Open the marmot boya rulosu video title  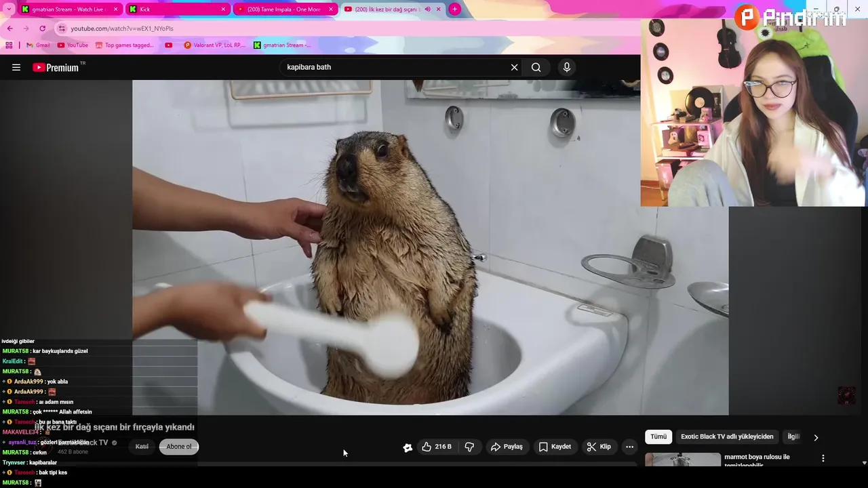pos(757,460)
